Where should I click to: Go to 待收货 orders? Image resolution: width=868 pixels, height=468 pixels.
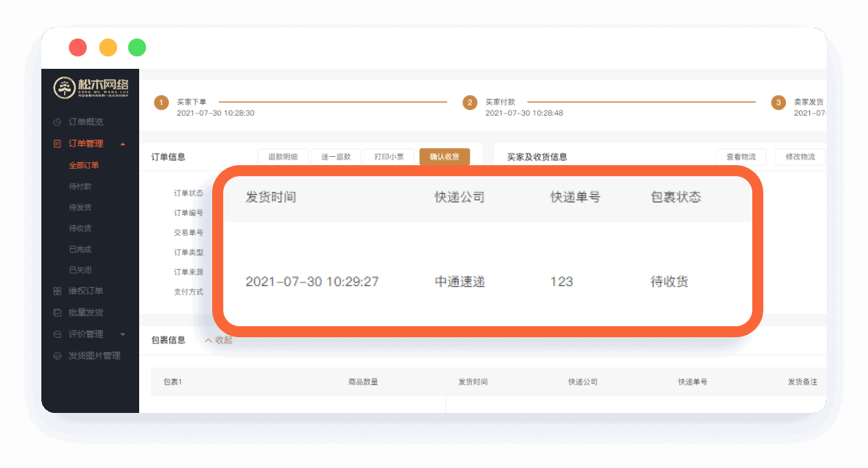80,228
